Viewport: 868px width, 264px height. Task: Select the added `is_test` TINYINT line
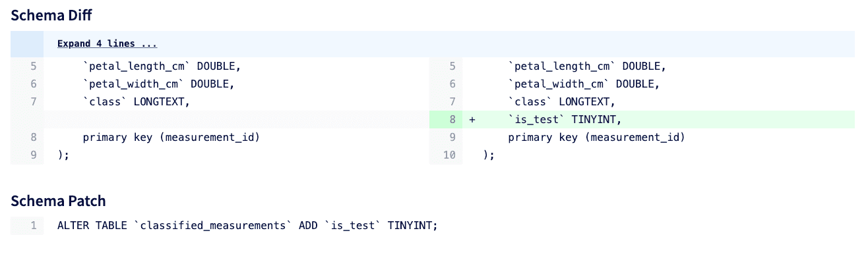point(566,120)
